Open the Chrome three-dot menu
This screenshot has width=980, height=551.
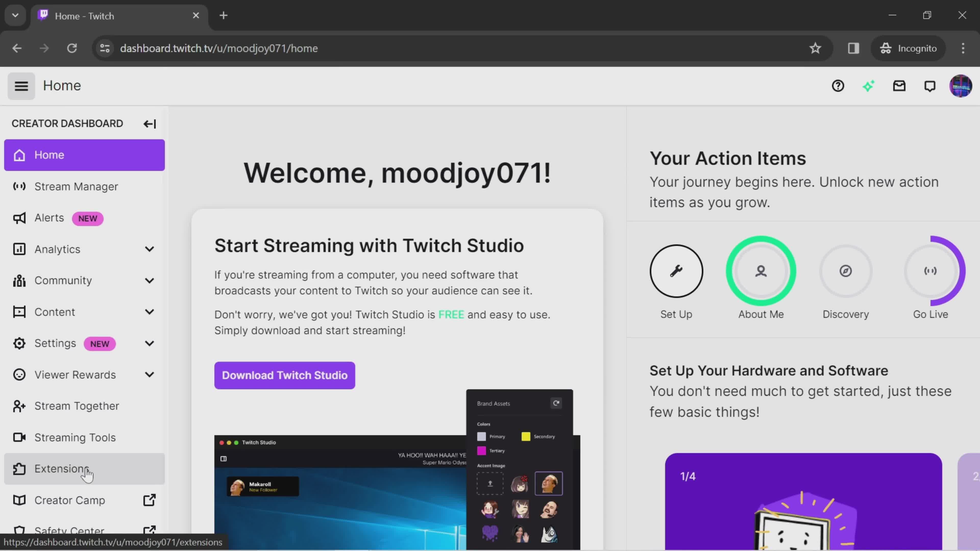[x=963, y=48]
